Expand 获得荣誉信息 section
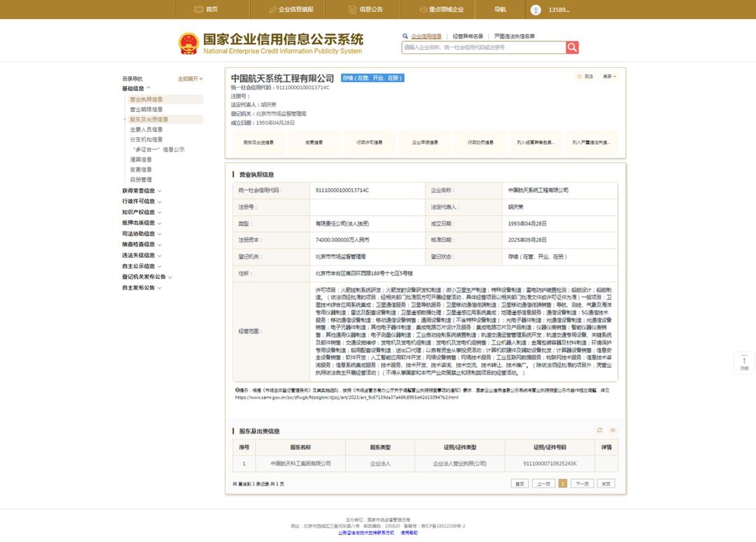The height and width of the screenshot is (542, 756). tap(141, 190)
